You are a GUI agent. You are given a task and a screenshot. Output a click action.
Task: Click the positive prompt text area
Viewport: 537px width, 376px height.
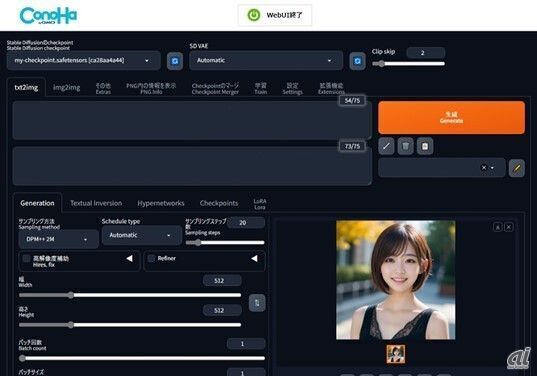[192, 120]
